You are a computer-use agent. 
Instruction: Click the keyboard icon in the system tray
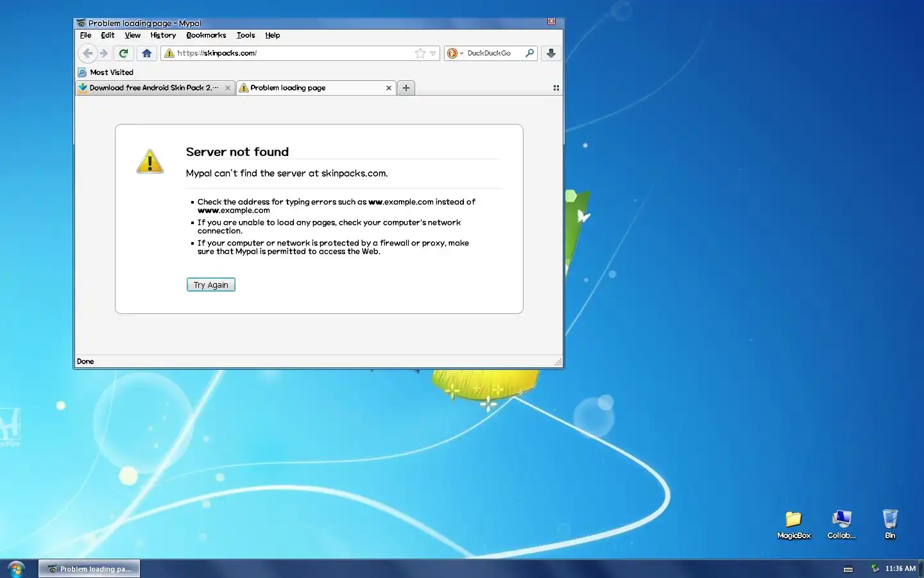click(848, 569)
